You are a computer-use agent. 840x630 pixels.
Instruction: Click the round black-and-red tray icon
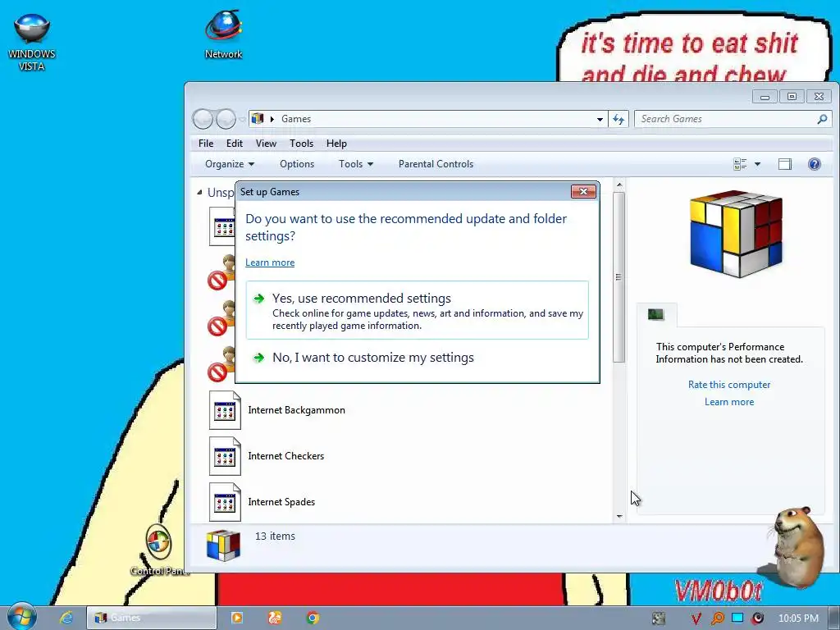757,619
